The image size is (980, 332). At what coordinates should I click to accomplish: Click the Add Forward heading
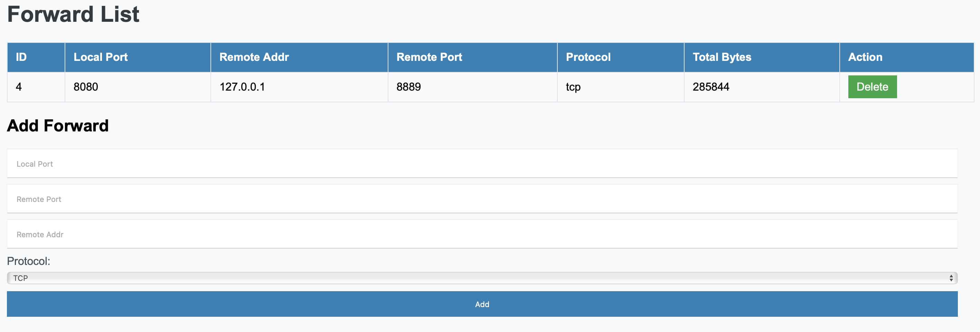(x=58, y=126)
